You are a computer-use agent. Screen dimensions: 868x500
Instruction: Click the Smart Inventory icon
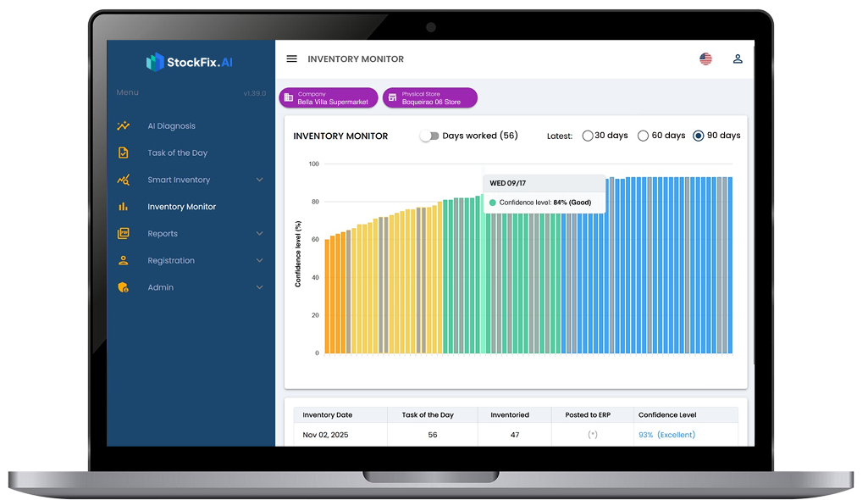tap(124, 180)
